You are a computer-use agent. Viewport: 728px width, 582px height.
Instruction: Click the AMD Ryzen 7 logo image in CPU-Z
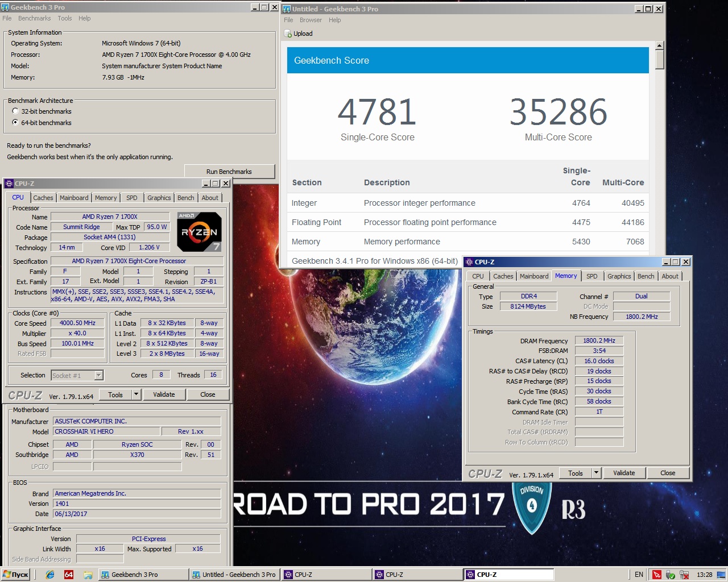click(199, 232)
